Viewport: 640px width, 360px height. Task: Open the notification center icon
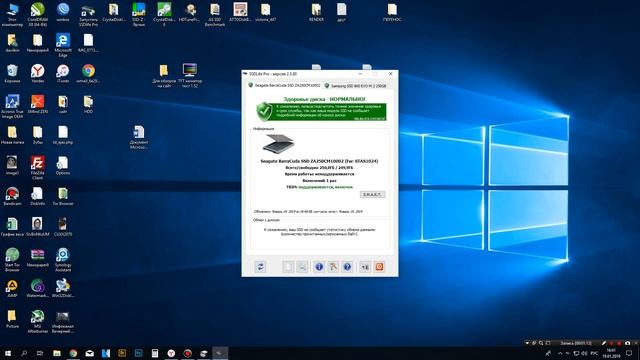(629, 353)
